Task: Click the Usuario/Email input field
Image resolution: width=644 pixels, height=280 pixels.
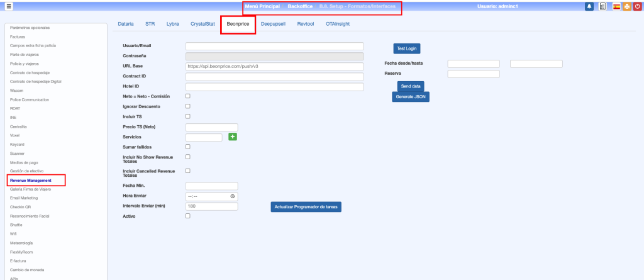Action: pyautogui.click(x=275, y=46)
